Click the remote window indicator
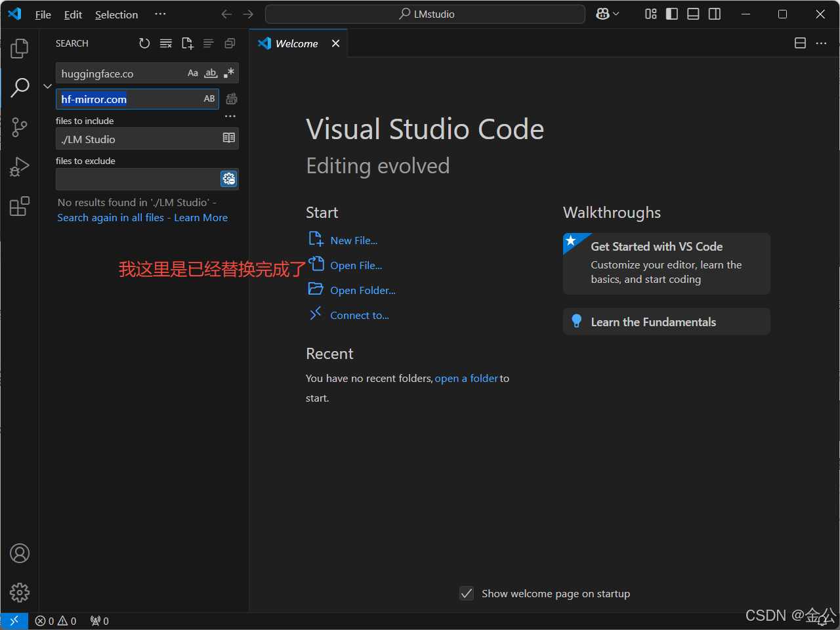Screen dimensions: 840x630 point(14,621)
